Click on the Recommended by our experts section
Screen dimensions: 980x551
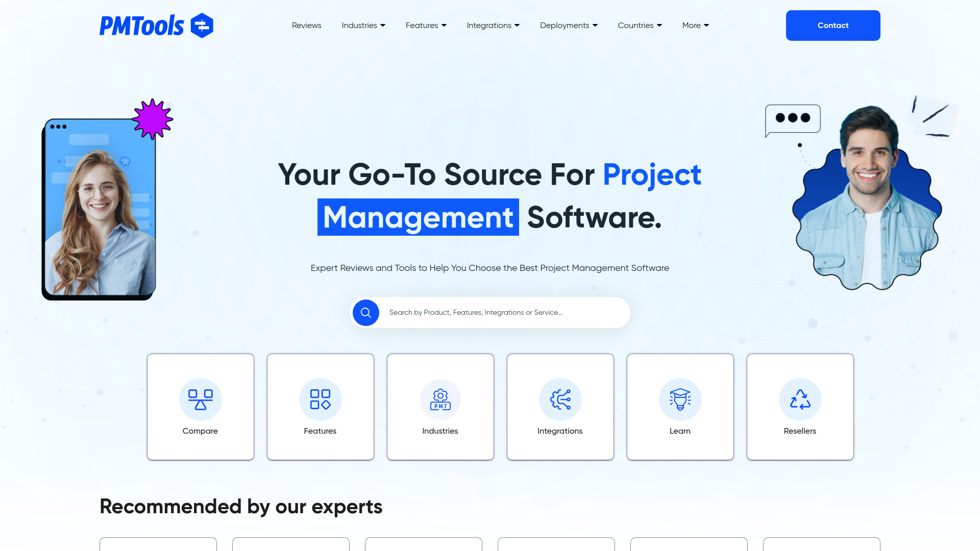click(241, 507)
